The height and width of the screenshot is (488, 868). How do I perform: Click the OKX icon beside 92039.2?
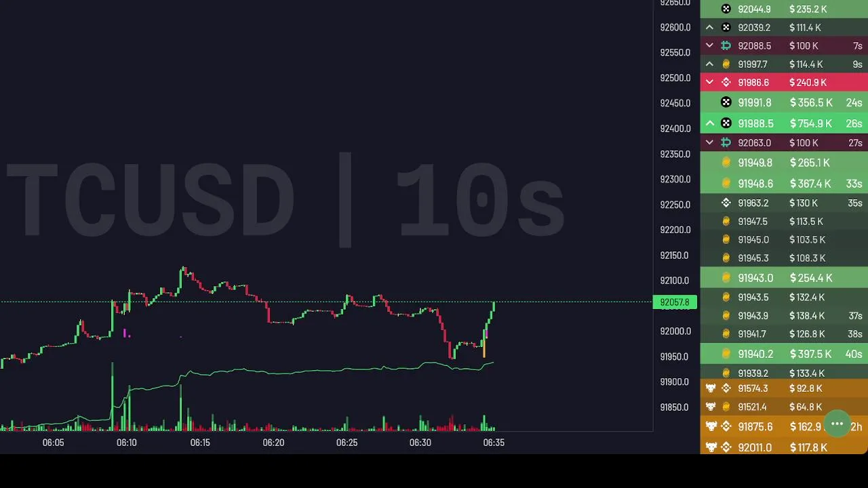coord(726,28)
